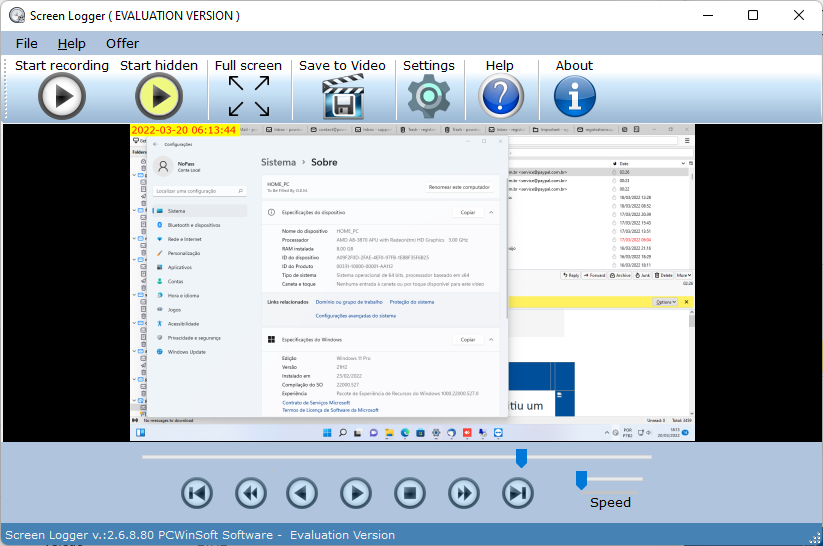Minimize the Screen Logger window
Viewport: 823px width, 546px height.
pos(708,15)
